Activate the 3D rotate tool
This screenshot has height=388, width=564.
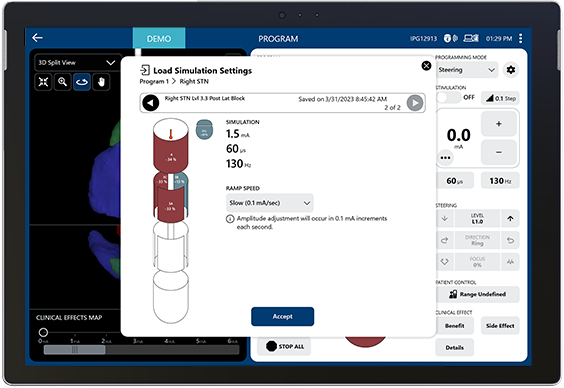pyautogui.click(x=82, y=82)
